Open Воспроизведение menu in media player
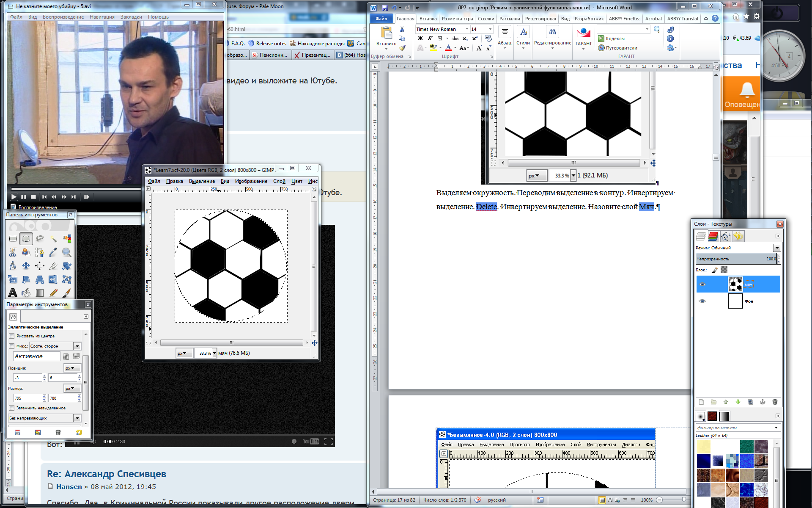The image size is (812, 508). tap(63, 17)
